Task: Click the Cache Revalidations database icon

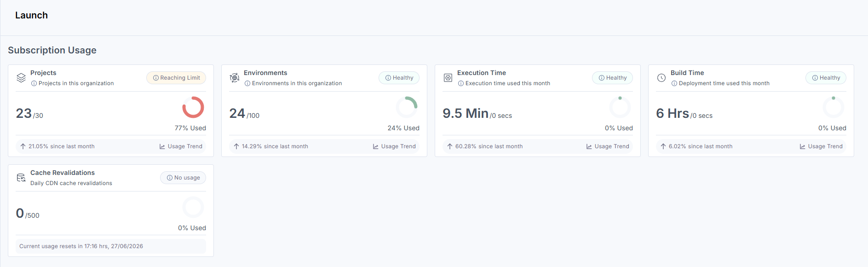Action: 21,178
